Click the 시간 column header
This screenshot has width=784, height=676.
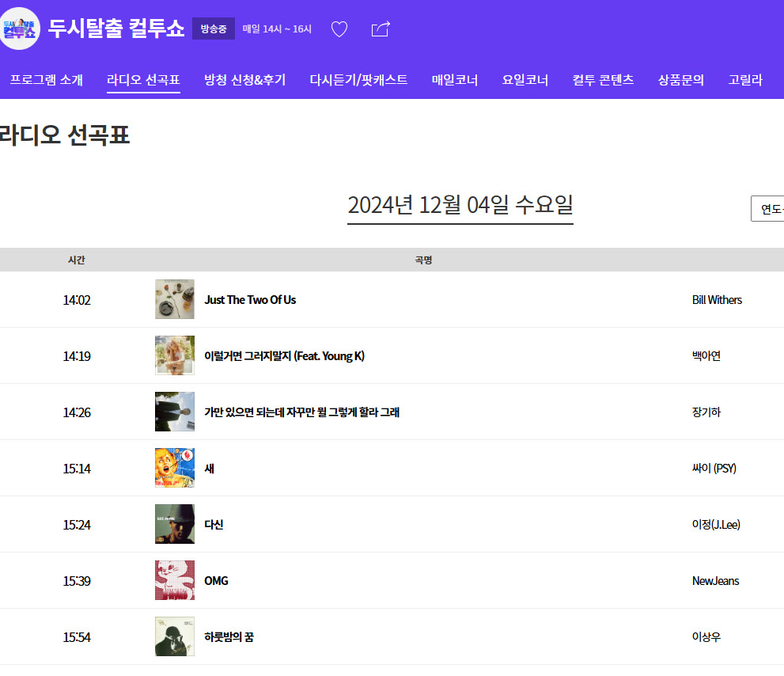[x=77, y=260]
